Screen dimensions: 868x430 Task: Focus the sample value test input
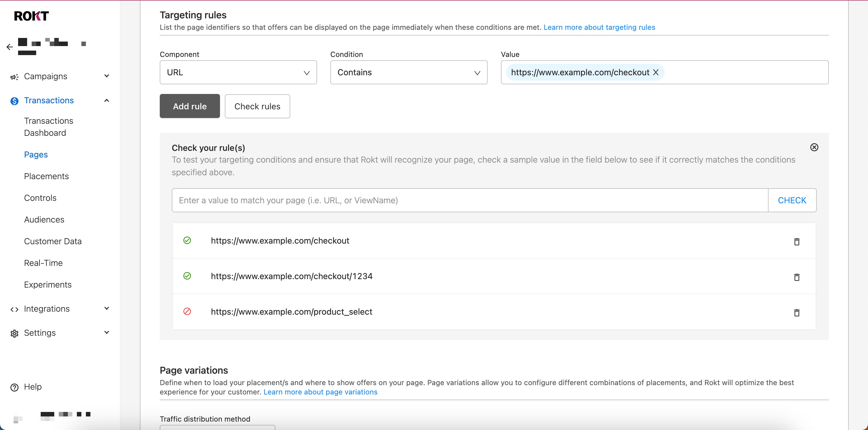coord(470,200)
